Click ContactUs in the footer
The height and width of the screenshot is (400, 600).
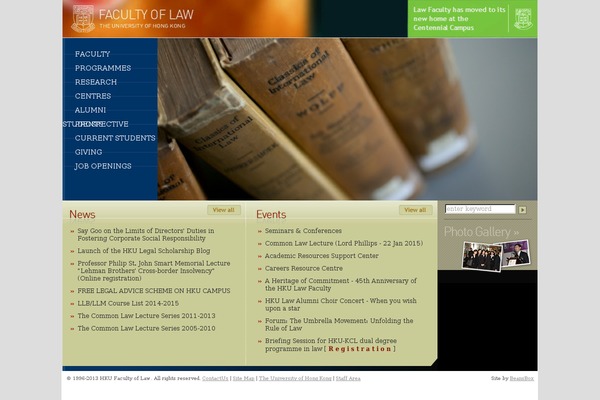(x=215, y=378)
